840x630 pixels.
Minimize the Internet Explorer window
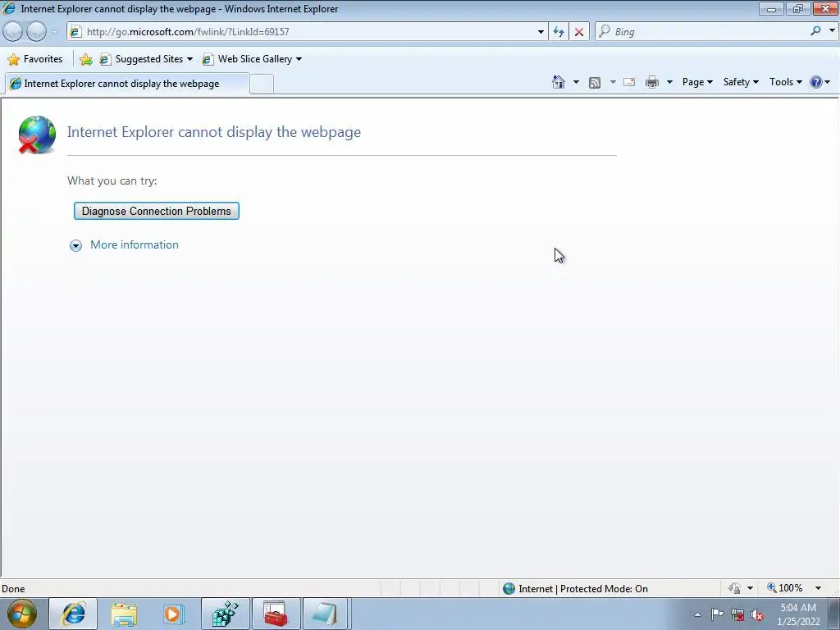pos(771,8)
